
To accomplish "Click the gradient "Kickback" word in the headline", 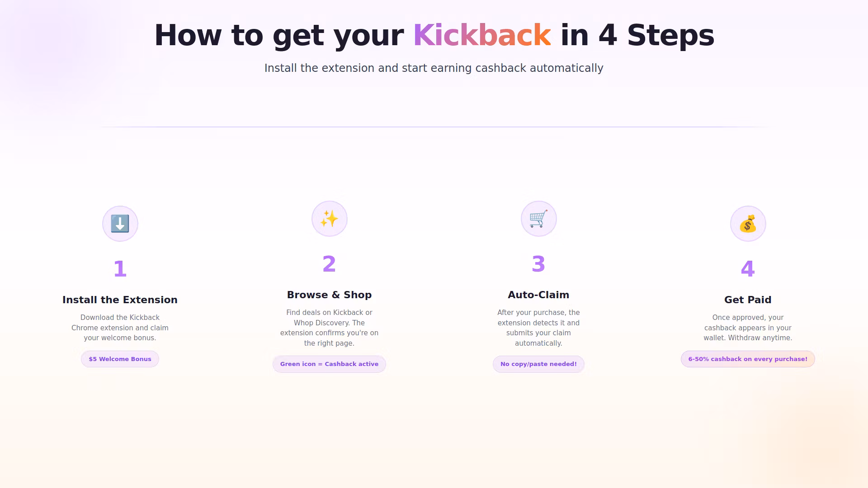I will [482, 35].
